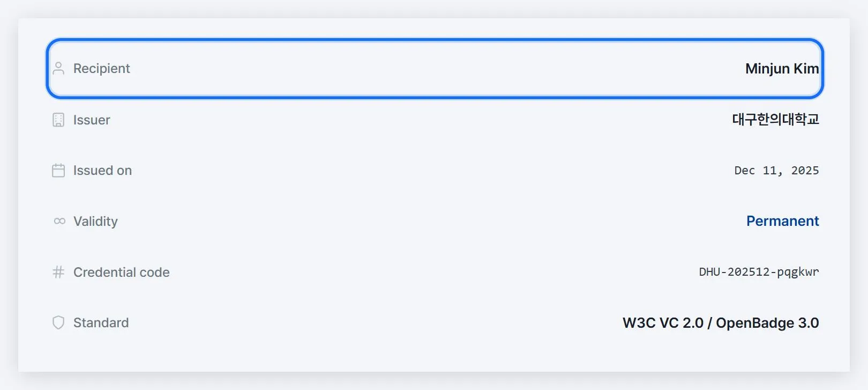The width and height of the screenshot is (868, 390).
Task: Click the shield icon beside Standard
Action: point(58,322)
